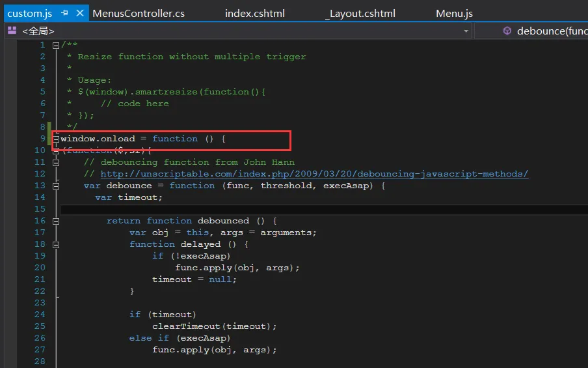
Task: Open the index.cshtml tab
Action: tap(254, 13)
